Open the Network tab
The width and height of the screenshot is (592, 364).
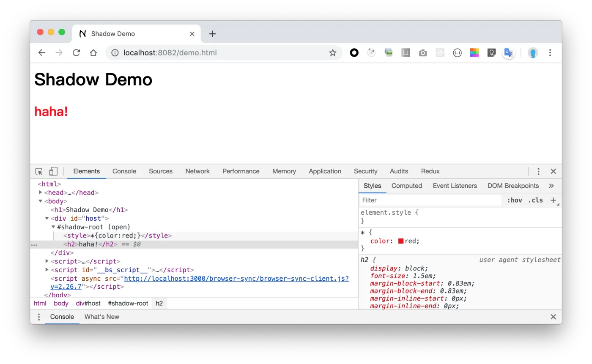(197, 171)
